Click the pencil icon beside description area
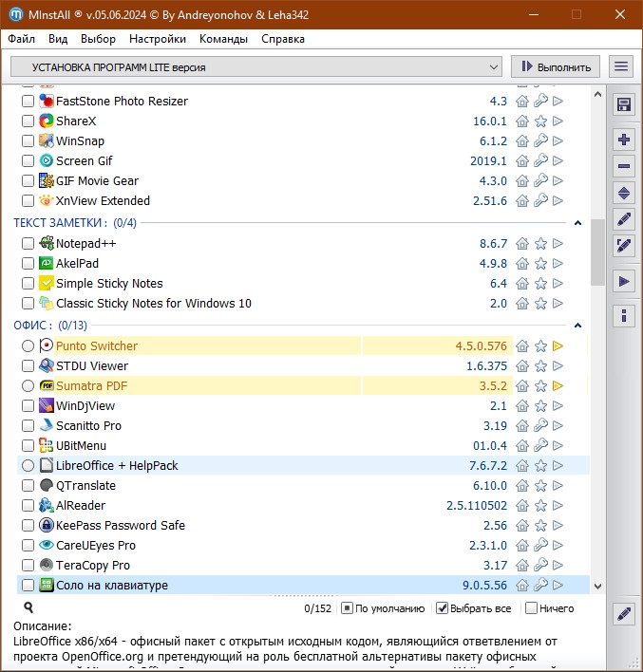 click(x=624, y=614)
